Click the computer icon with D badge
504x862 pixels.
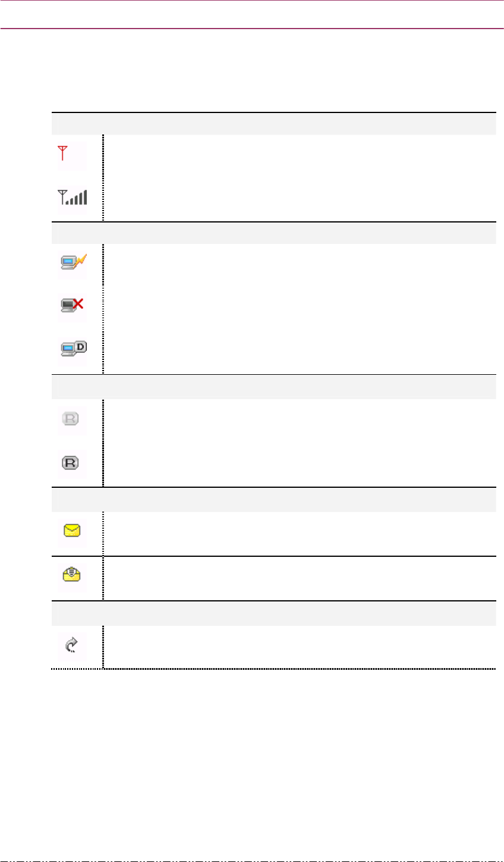click(72, 349)
